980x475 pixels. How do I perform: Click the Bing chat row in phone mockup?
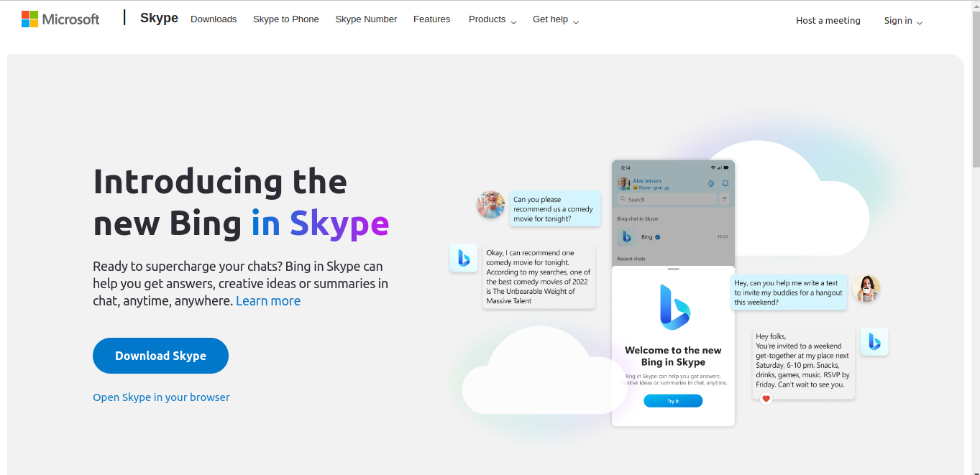673,236
